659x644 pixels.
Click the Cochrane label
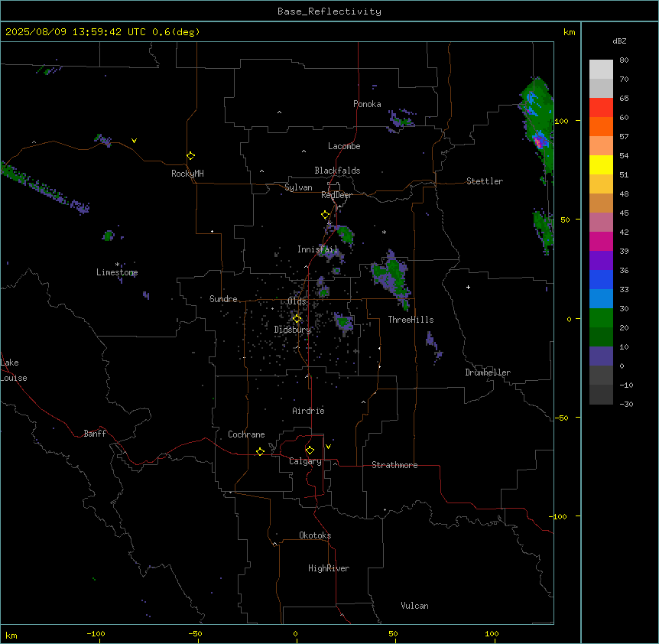(246, 434)
